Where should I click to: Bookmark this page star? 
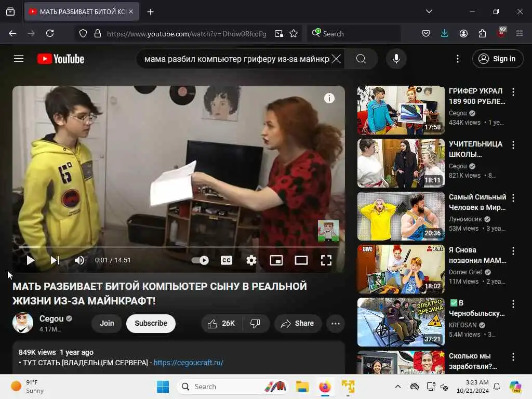294,33
